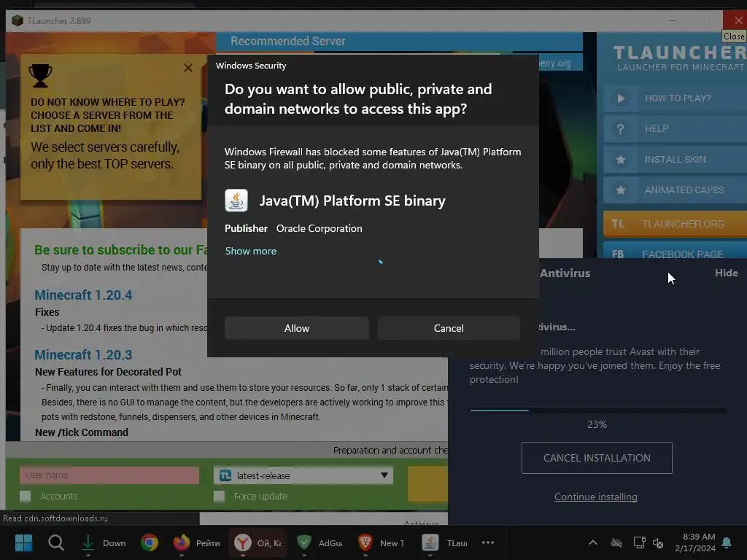Click the TLauncher logo in title bar
Viewport: 747px width, 560px height.
point(18,20)
